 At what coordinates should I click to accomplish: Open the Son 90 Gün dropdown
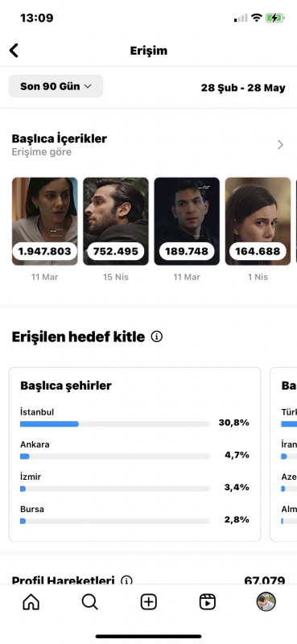click(56, 86)
